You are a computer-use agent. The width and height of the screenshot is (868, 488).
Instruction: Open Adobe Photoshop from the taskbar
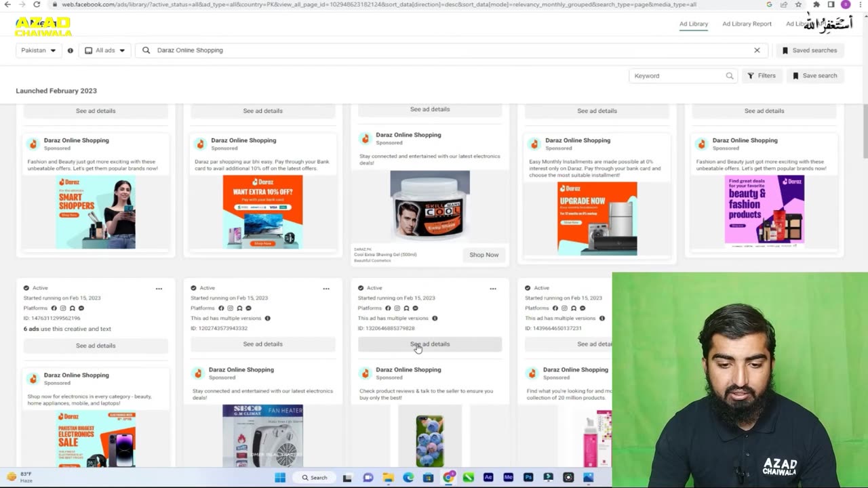528,477
